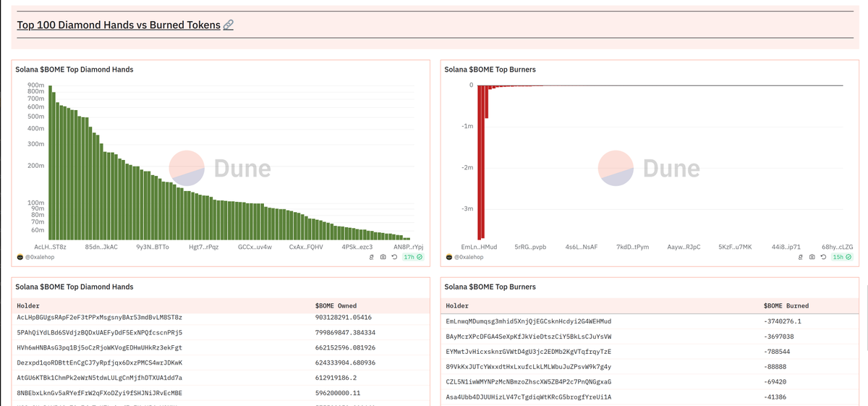Open query link icon on Top Burners chart
The height and width of the screenshot is (406, 868).
[800, 257]
